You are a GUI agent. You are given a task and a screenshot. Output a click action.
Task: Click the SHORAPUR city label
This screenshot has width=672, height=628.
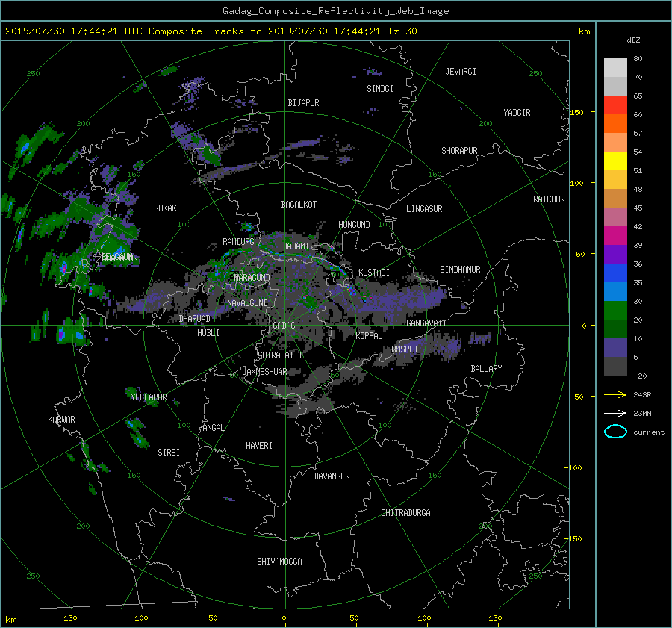[459, 151]
